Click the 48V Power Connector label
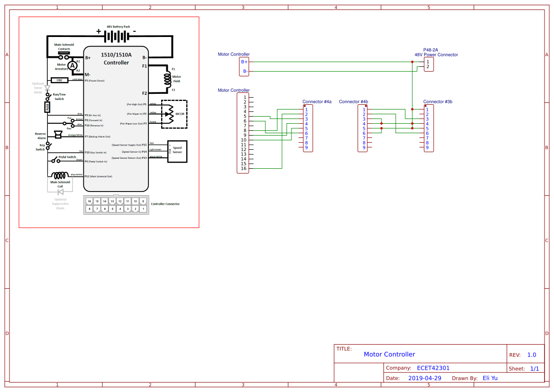Viewport: 554px width, 392px height. [x=436, y=55]
